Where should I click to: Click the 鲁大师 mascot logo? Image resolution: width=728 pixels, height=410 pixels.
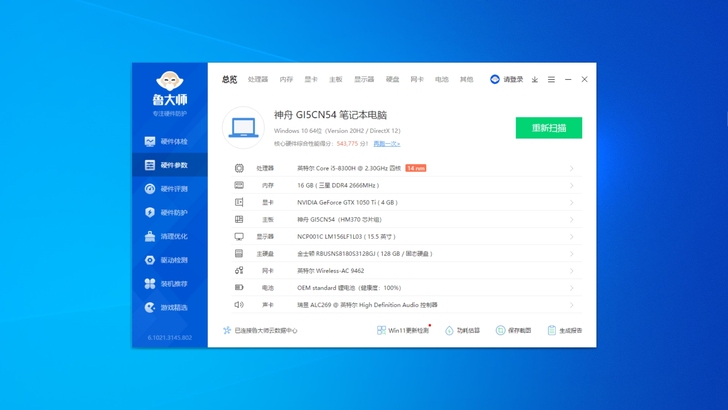click(x=169, y=81)
